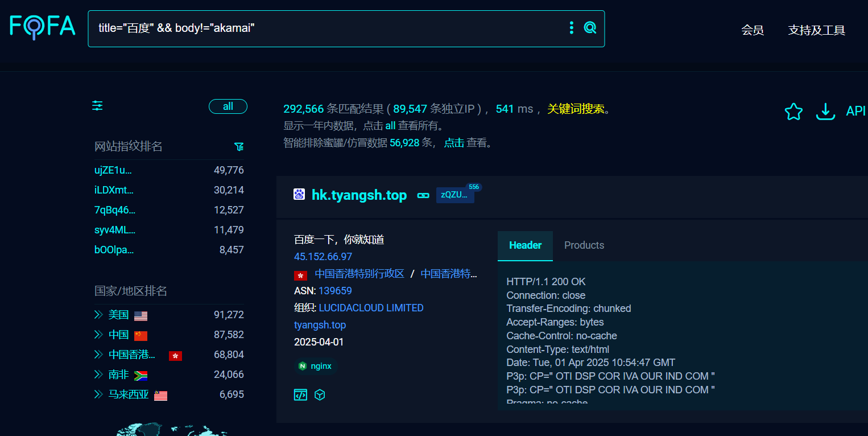Click ASN number 139659
The height and width of the screenshot is (436, 868).
(x=335, y=291)
